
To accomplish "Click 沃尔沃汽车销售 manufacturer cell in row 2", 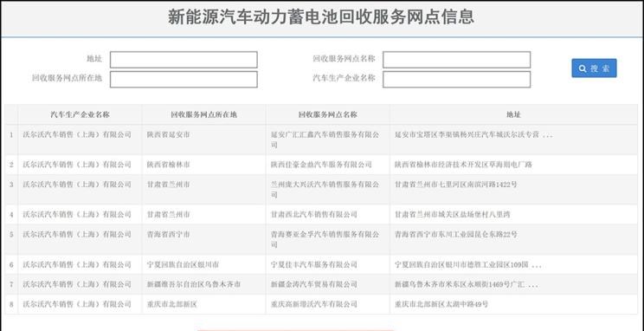I will point(77,165).
